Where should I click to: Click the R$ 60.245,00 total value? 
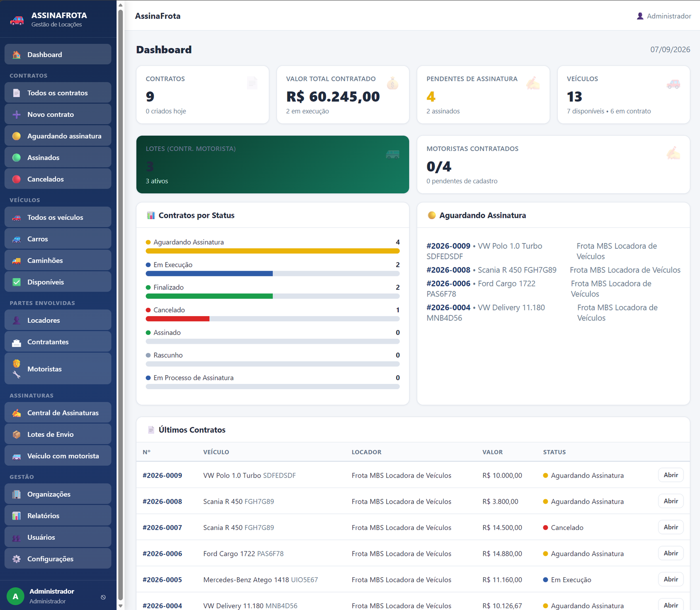333,97
